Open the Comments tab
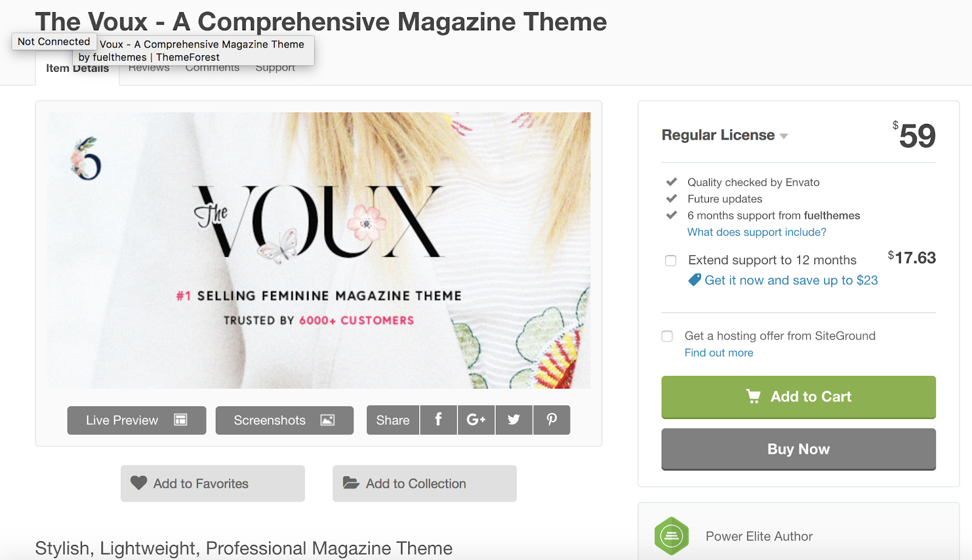972x560 pixels. point(213,67)
